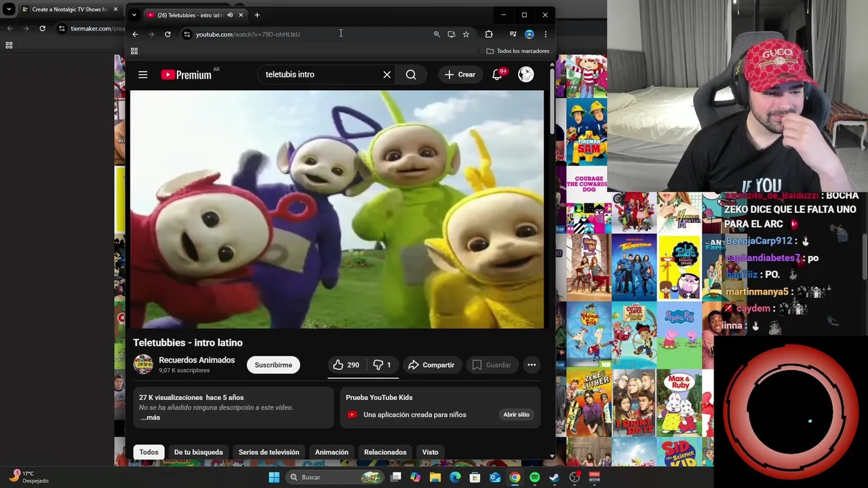The height and width of the screenshot is (488, 868).
Task: Open site information icon beside youtube.com
Action: tap(187, 34)
